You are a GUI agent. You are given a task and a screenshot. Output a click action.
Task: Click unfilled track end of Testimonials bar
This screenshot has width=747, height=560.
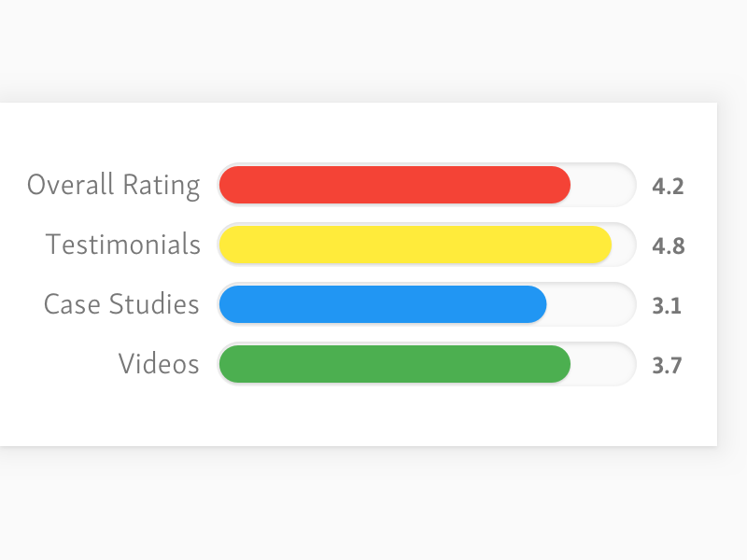[623, 245]
